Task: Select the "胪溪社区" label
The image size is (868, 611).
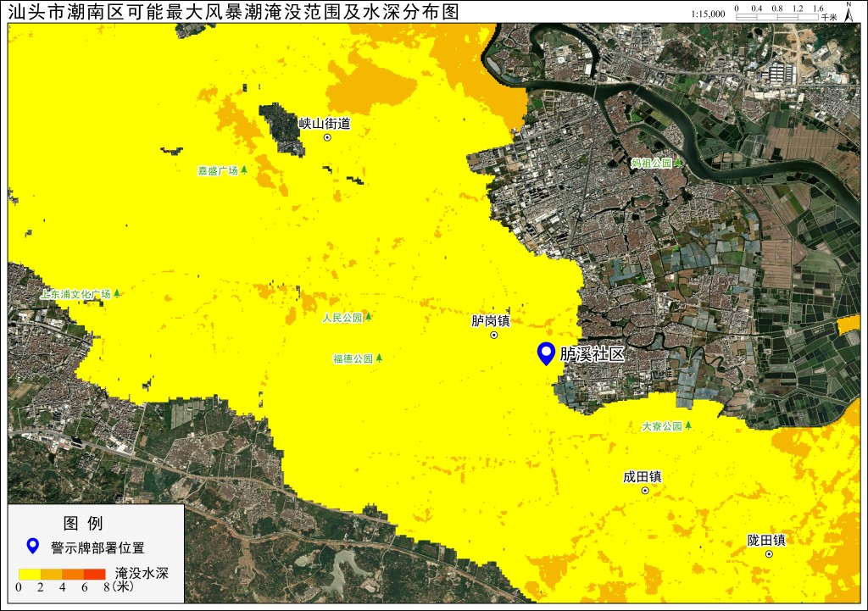Action: click(x=593, y=354)
